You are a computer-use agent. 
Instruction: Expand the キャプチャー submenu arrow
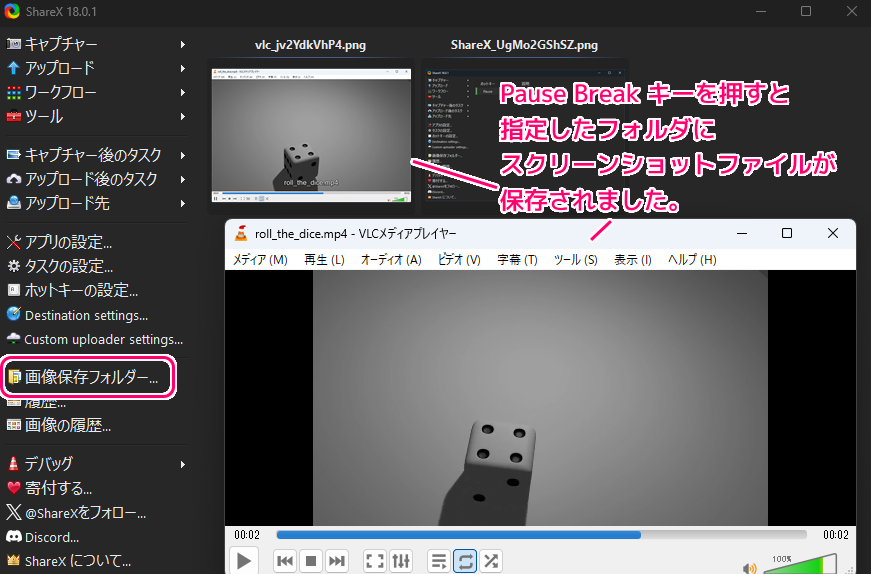[183, 44]
